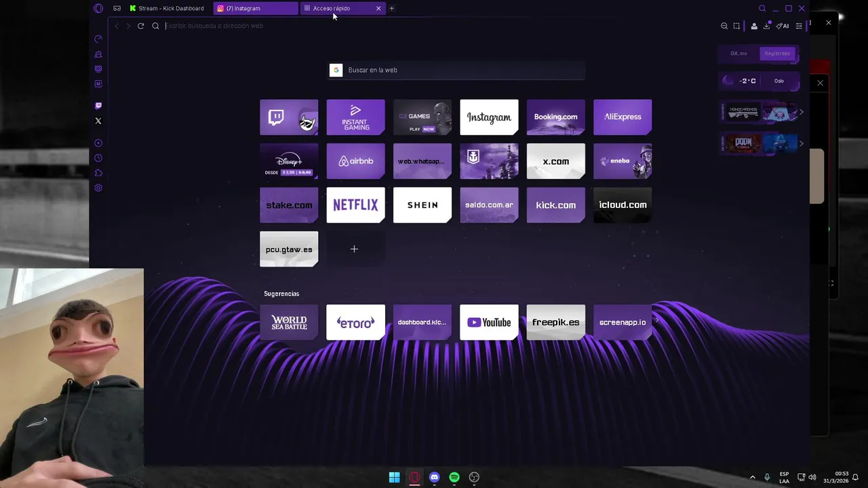The height and width of the screenshot is (488, 868).
Task: Switch to Stream - Kick Dashboard tab
Action: pyautogui.click(x=167, y=8)
